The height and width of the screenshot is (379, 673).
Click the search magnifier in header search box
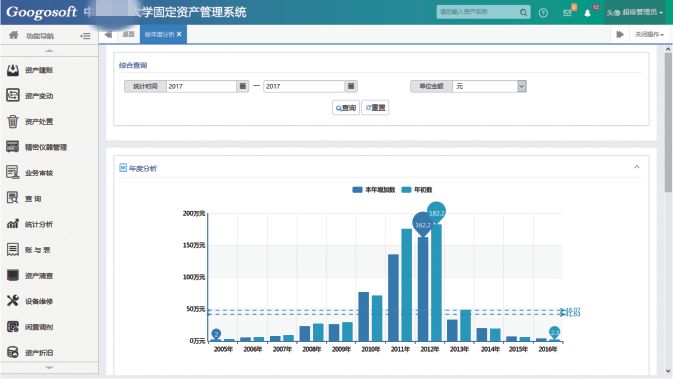tap(523, 12)
